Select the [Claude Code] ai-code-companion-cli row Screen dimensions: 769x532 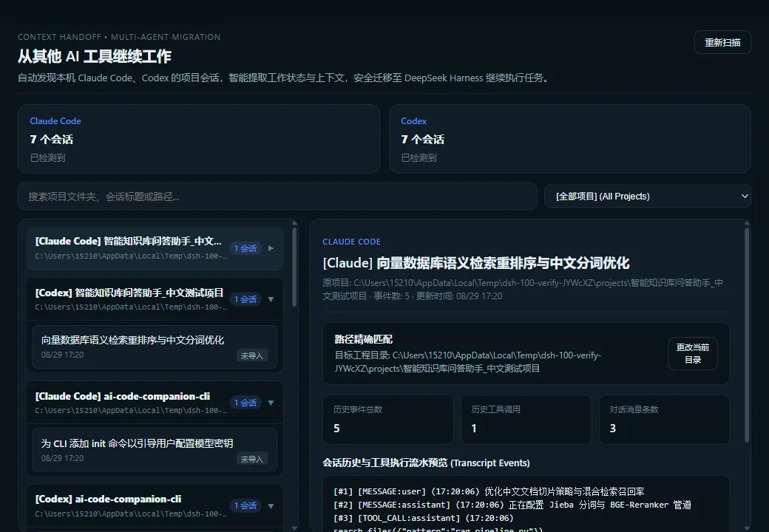(155, 403)
